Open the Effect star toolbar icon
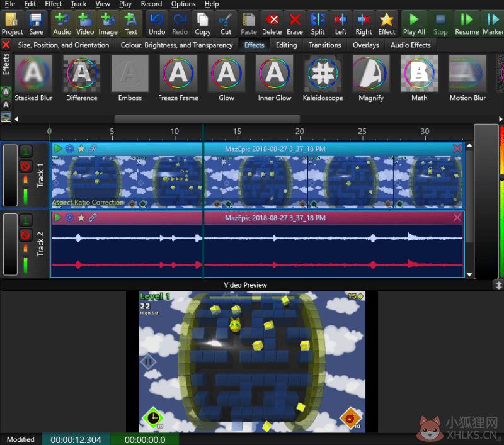 (x=386, y=24)
